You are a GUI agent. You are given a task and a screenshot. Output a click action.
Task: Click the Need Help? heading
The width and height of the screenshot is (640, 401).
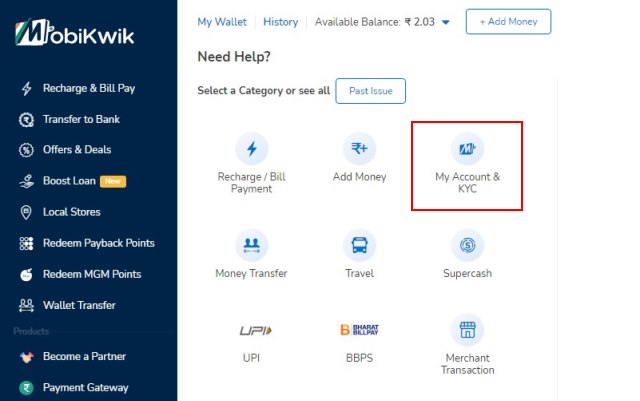(x=234, y=56)
